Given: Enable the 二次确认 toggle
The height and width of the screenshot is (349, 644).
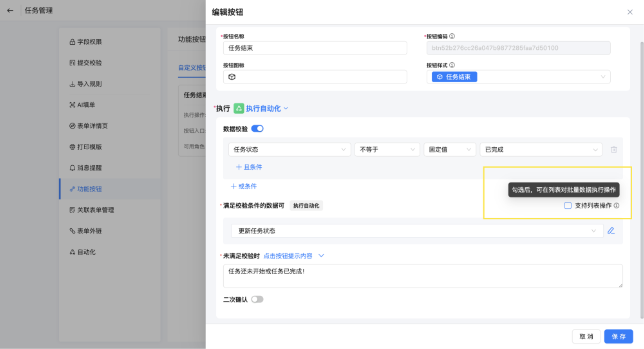Looking at the screenshot, I should pyautogui.click(x=257, y=299).
